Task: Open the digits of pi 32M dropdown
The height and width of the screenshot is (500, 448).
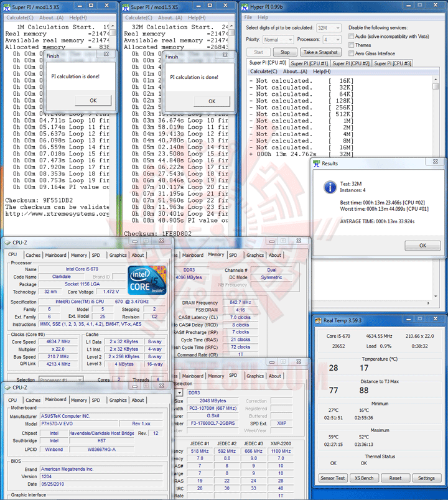Action: [329, 28]
